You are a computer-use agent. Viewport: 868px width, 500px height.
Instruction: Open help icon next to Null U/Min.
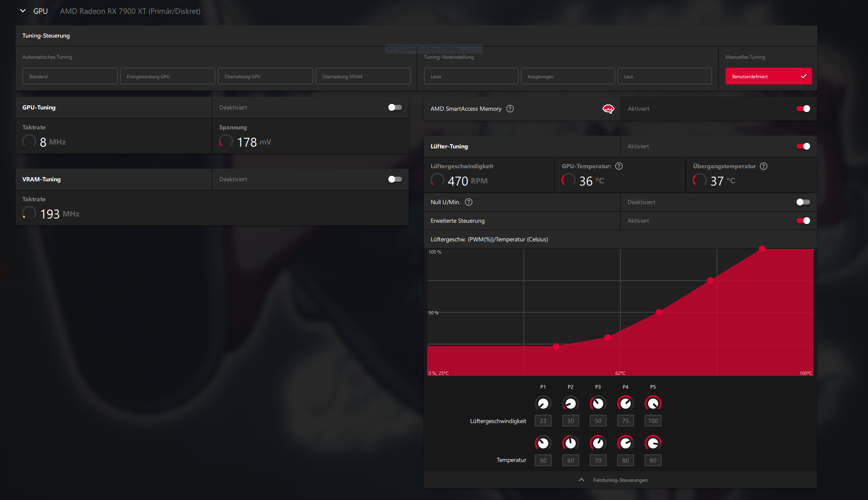coord(469,202)
